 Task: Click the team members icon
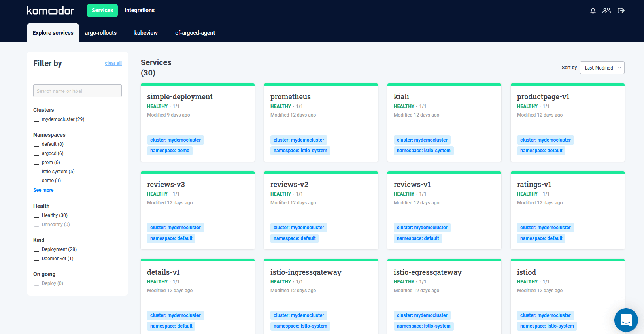pyautogui.click(x=606, y=11)
